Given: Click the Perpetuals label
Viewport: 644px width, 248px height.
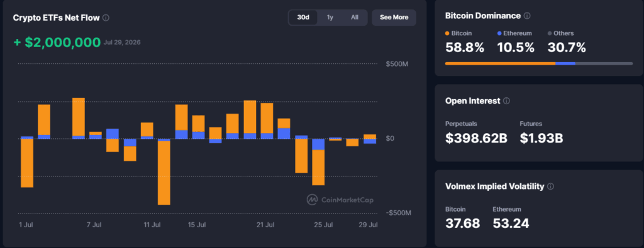Looking at the screenshot, I should point(461,124).
